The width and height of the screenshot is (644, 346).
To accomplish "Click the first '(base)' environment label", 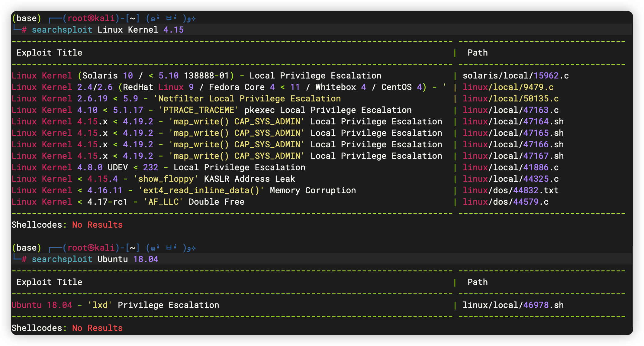I will [x=27, y=18].
